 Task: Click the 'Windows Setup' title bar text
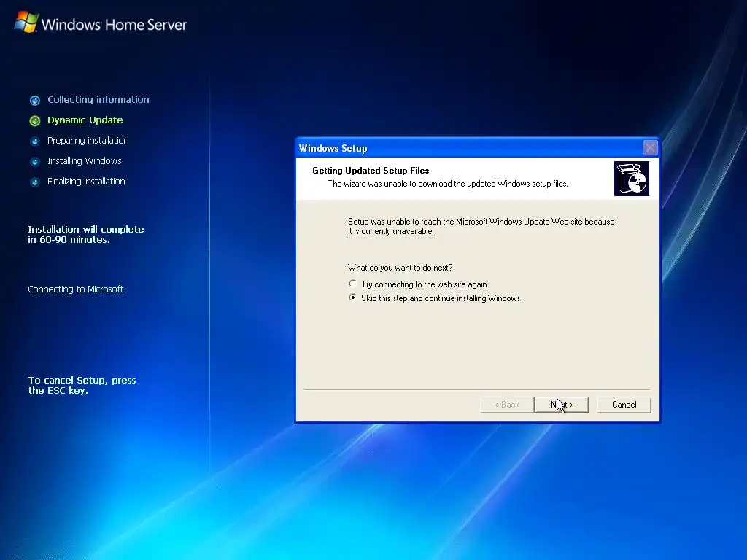tap(333, 148)
